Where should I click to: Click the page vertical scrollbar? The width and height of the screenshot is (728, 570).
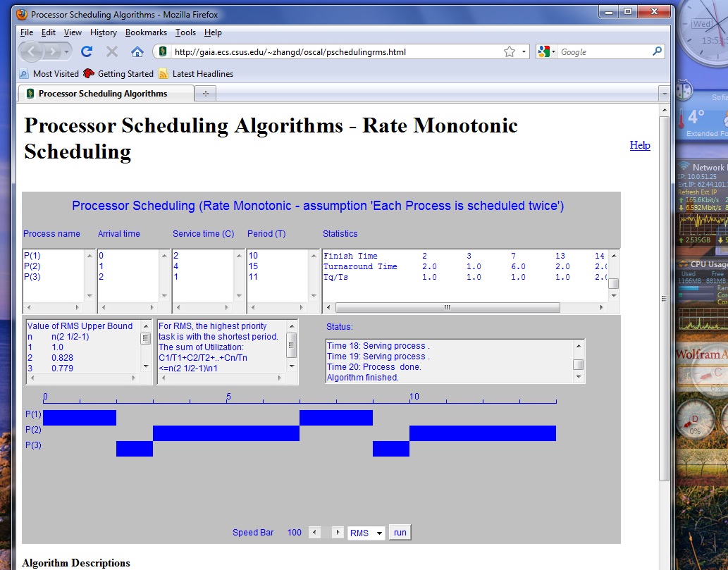(665, 297)
